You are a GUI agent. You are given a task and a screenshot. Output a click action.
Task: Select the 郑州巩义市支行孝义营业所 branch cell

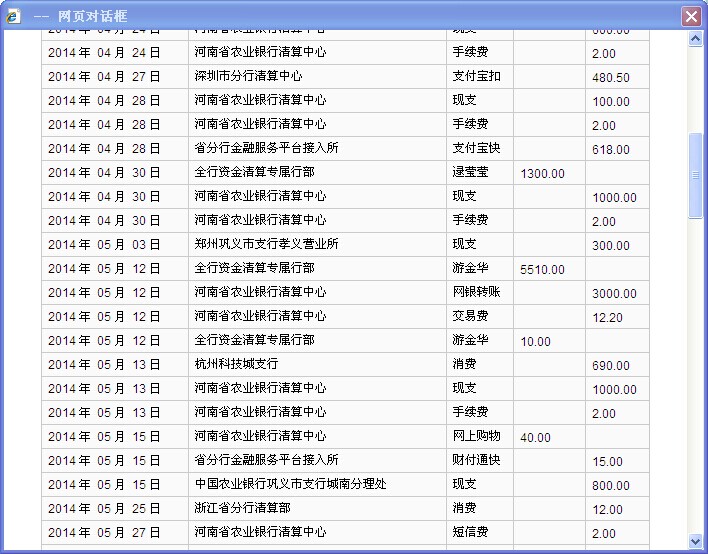(x=267, y=244)
